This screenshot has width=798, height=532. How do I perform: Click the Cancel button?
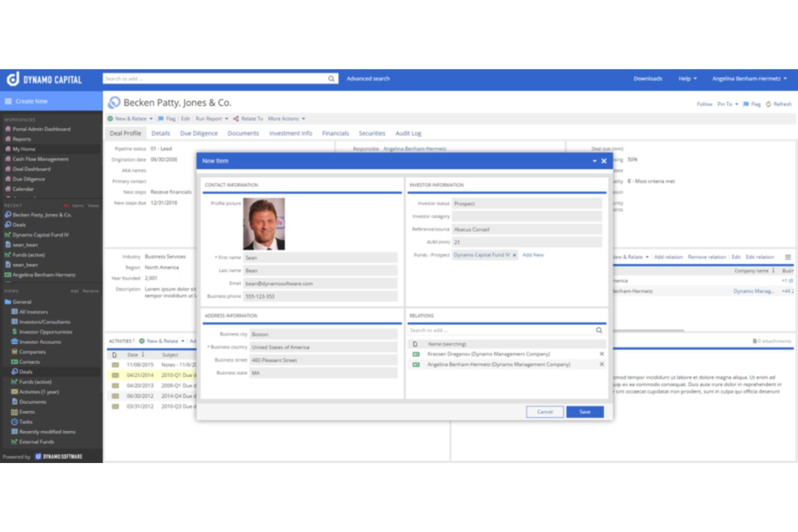545,412
